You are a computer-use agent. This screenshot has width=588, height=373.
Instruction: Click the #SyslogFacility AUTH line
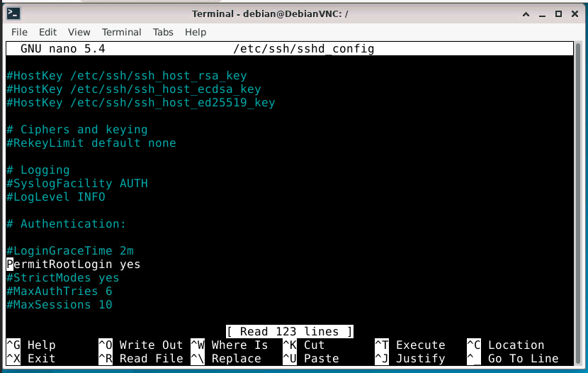click(x=77, y=184)
